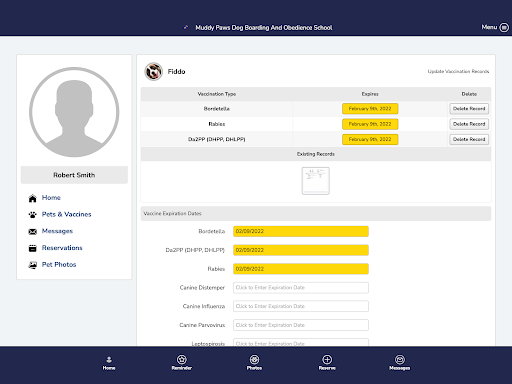Click the paw icon beside Pets & Vaccines
The width and height of the screenshot is (512, 384).
[x=32, y=215]
